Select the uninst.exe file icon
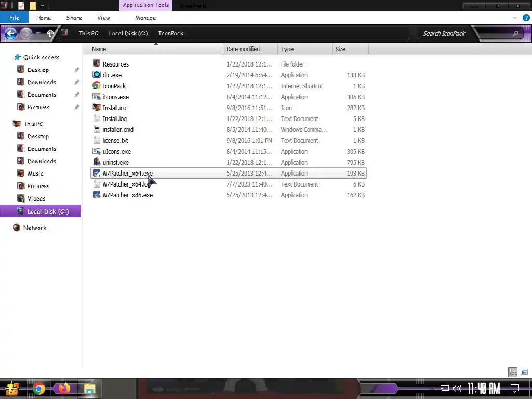532x399 pixels. point(97,162)
